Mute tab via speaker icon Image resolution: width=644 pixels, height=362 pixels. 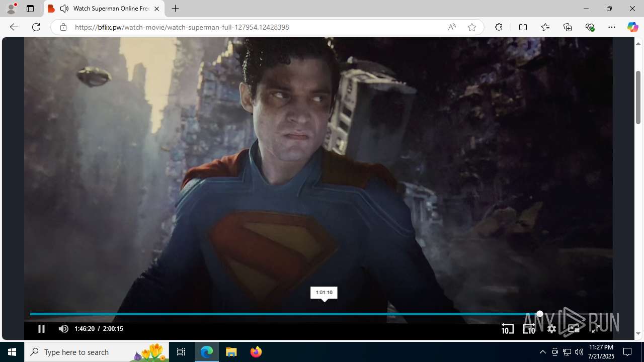pyautogui.click(x=64, y=9)
